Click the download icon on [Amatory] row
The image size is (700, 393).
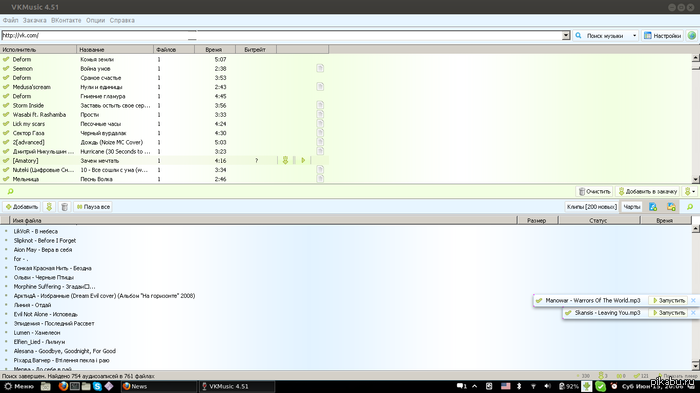coord(285,160)
